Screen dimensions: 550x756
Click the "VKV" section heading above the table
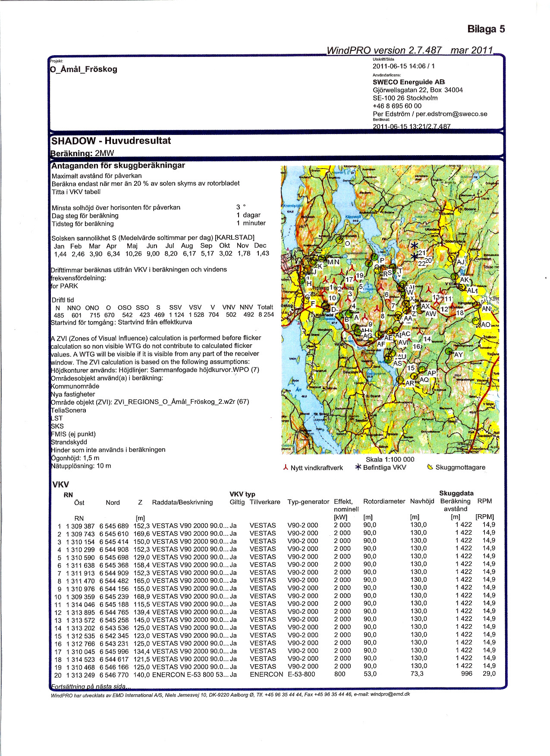click(x=60, y=484)
